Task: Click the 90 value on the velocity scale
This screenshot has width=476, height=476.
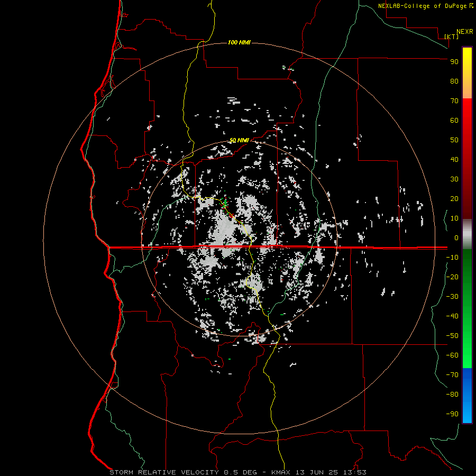Action: click(x=454, y=62)
